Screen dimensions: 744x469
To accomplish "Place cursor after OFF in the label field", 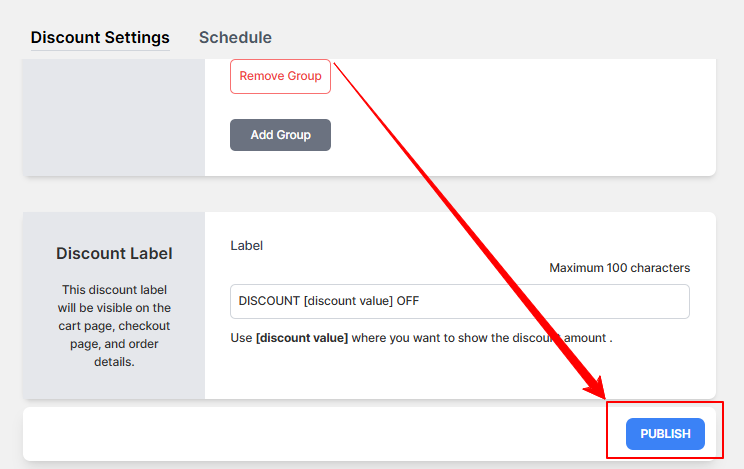I will click(x=420, y=301).
